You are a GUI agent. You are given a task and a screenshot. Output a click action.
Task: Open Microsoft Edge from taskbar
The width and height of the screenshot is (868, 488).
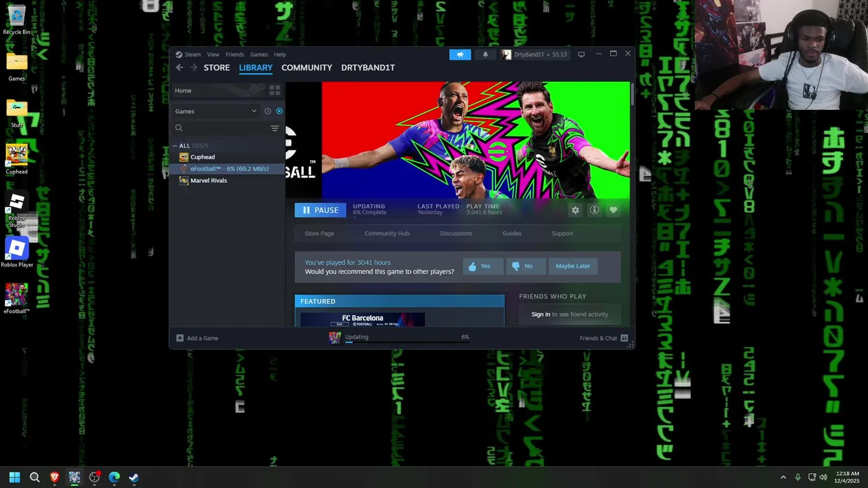pos(114,477)
